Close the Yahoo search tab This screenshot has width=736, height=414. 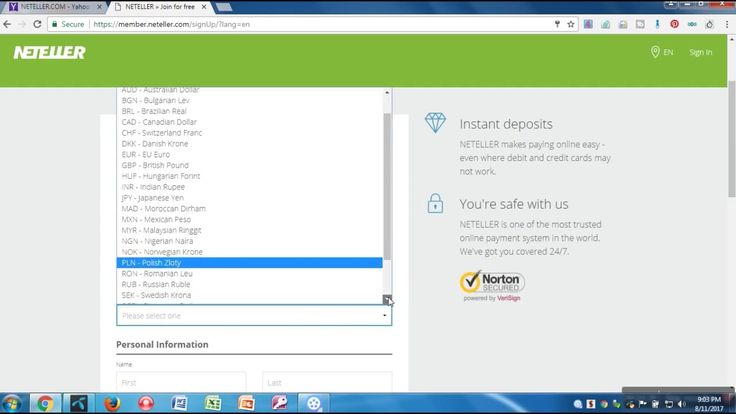99,7
